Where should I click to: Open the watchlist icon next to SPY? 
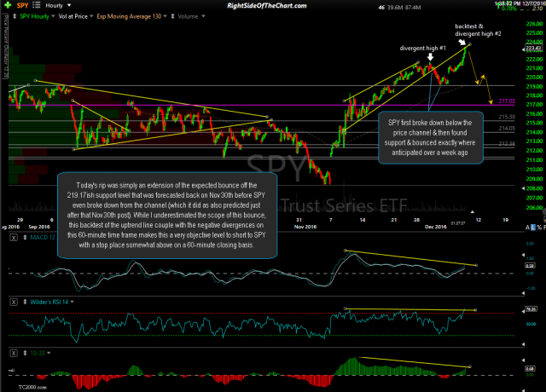tap(36, 5)
